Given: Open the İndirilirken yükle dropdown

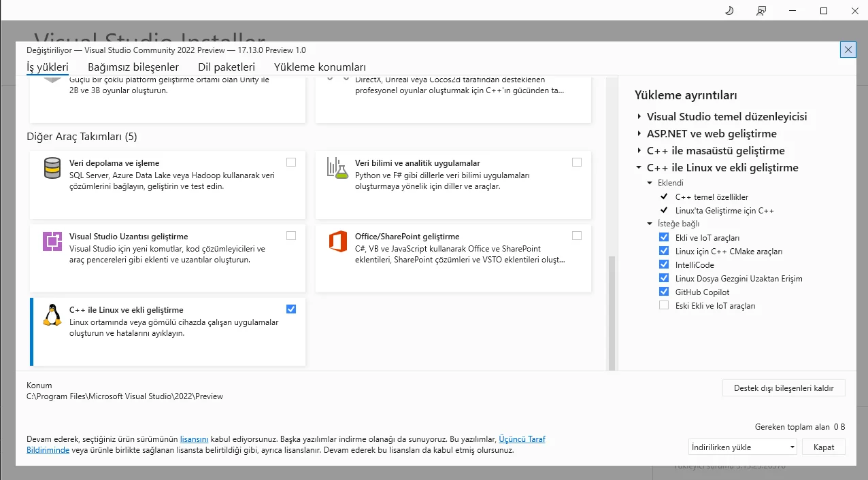Looking at the screenshot, I should click(x=743, y=447).
